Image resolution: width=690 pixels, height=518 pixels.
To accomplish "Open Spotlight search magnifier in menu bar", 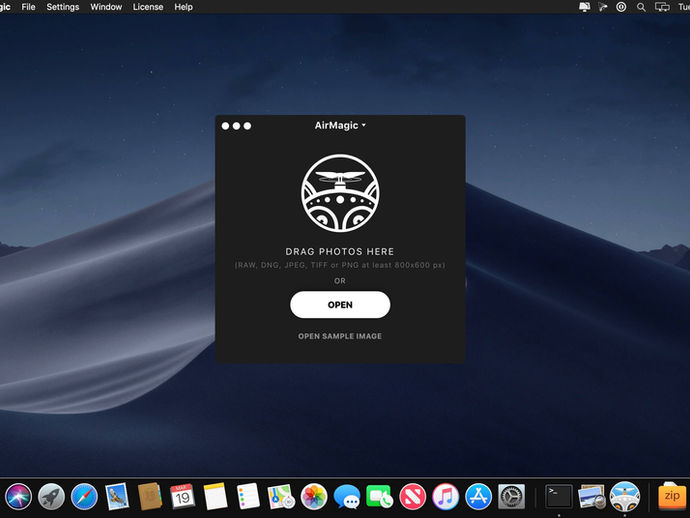I will click(641, 7).
